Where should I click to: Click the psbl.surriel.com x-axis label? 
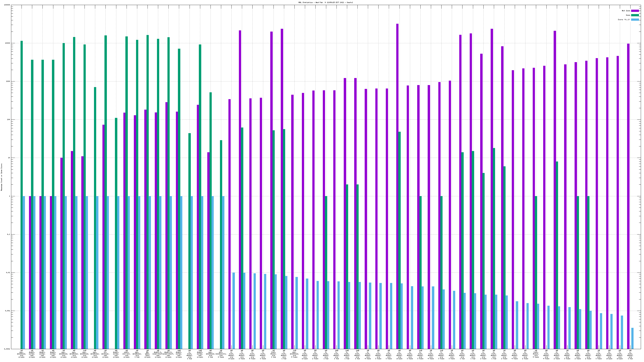[126, 354]
